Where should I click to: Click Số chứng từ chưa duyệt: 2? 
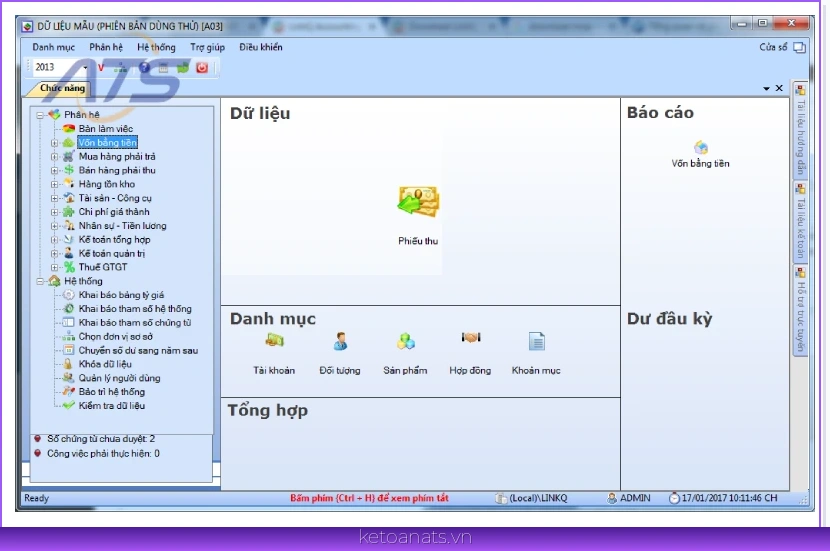101,439
